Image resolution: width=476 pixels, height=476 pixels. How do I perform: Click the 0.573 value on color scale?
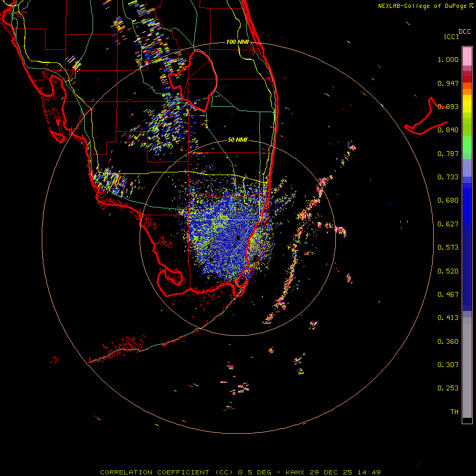click(448, 248)
